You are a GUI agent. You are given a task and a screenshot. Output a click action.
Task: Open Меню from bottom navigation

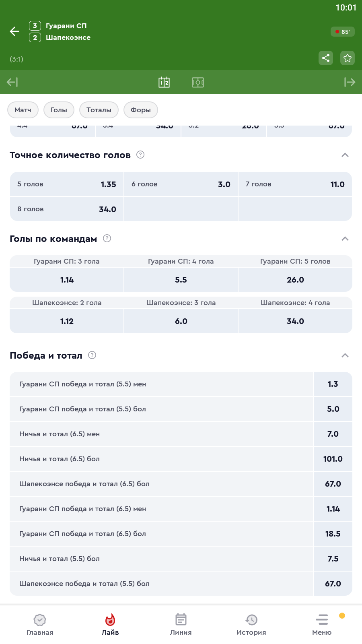322,624
